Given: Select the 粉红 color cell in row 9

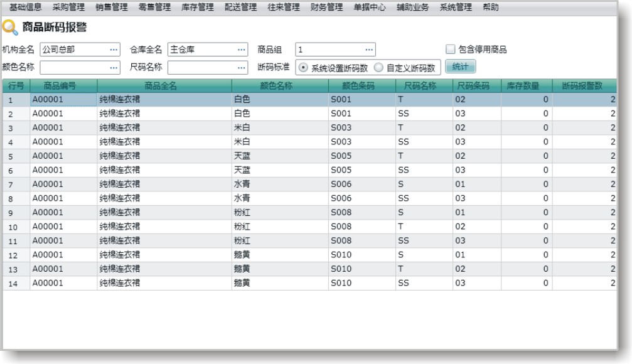Looking at the screenshot, I should coord(280,212).
